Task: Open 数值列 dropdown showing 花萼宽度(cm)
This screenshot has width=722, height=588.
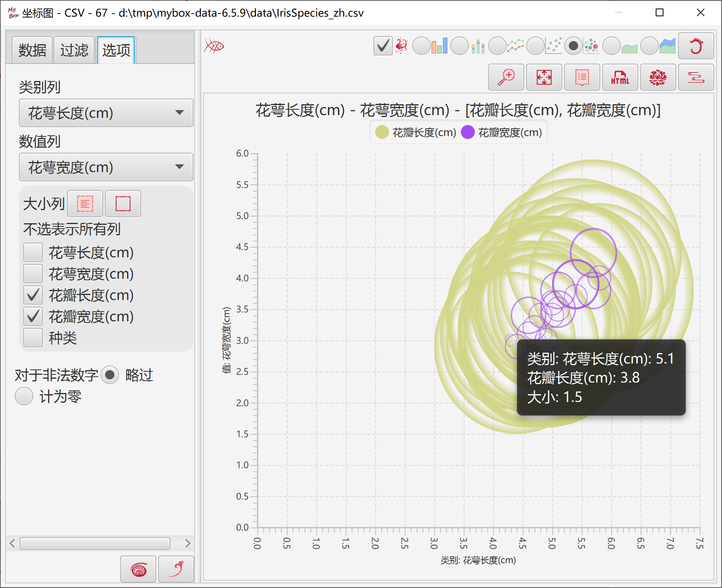Action: tap(106, 167)
